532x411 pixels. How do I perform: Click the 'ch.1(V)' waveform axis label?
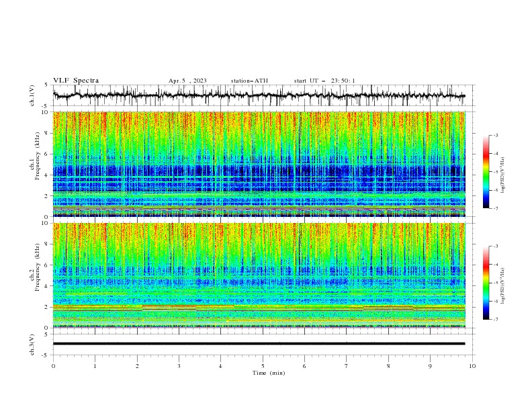coord(32,95)
